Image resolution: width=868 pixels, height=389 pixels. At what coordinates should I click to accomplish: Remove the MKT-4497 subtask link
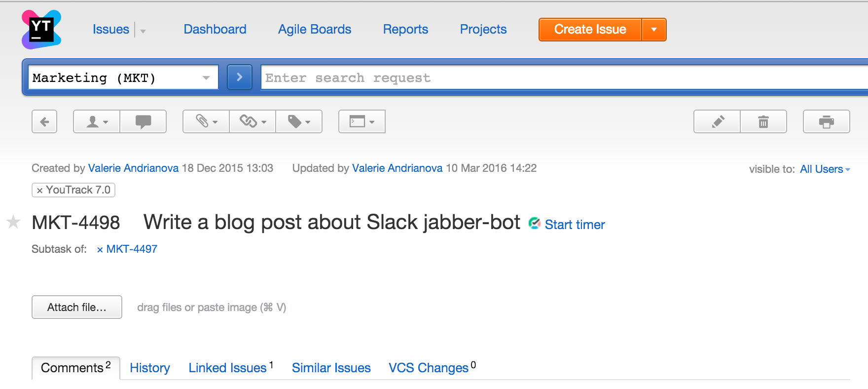coord(100,250)
